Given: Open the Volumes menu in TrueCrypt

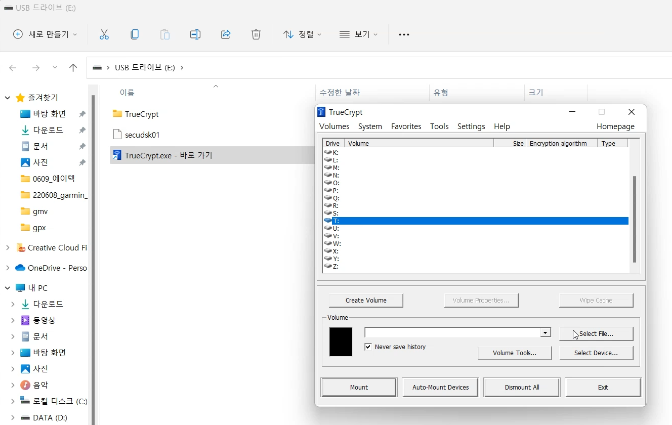Looking at the screenshot, I should [x=334, y=126].
